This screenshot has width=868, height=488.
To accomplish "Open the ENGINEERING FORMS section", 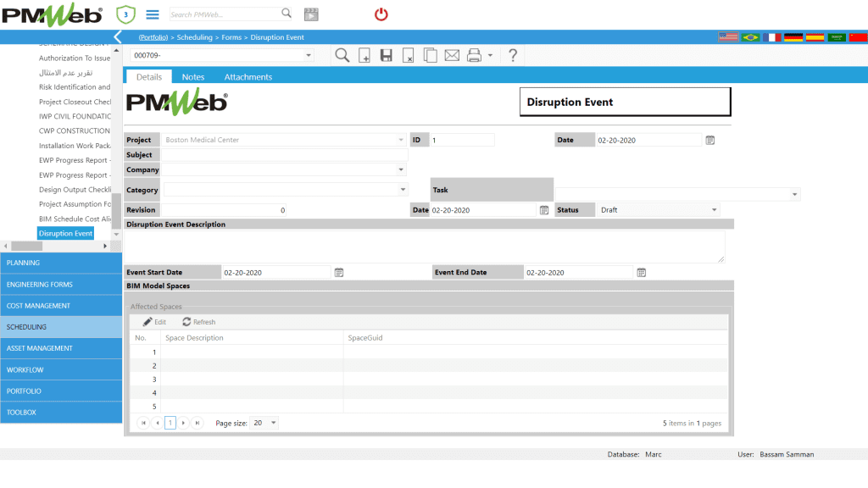I will click(61, 285).
